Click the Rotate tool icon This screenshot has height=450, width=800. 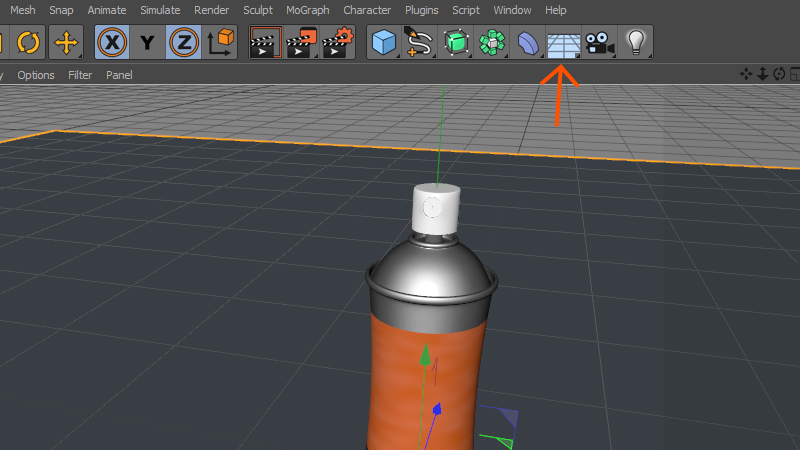pos(29,42)
